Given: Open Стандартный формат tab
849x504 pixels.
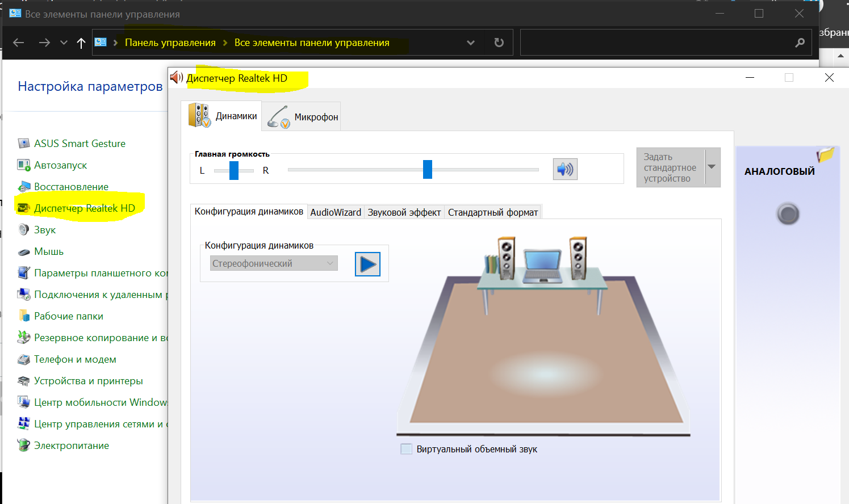Looking at the screenshot, I should coord(493,212).
